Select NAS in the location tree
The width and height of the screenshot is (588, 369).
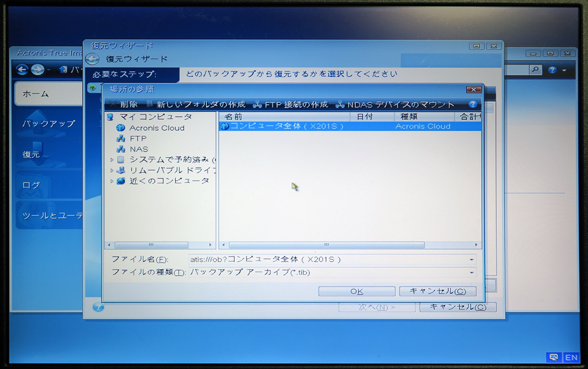(139, 149)
